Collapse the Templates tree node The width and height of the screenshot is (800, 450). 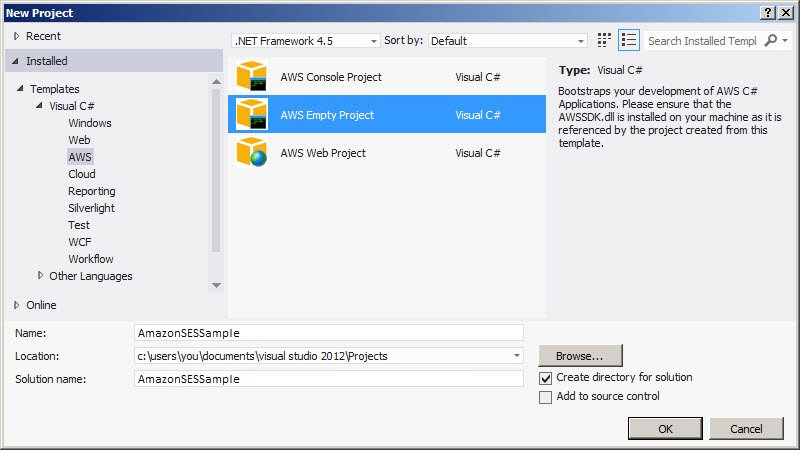(x=20, y=88)
